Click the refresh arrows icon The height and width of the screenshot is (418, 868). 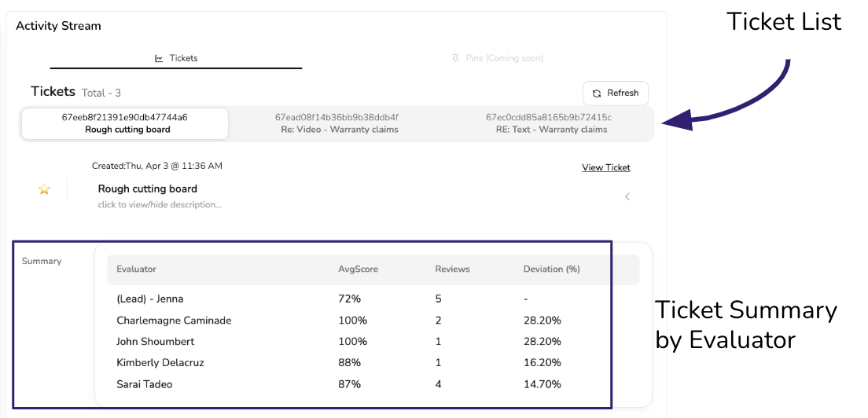[597, 93]
